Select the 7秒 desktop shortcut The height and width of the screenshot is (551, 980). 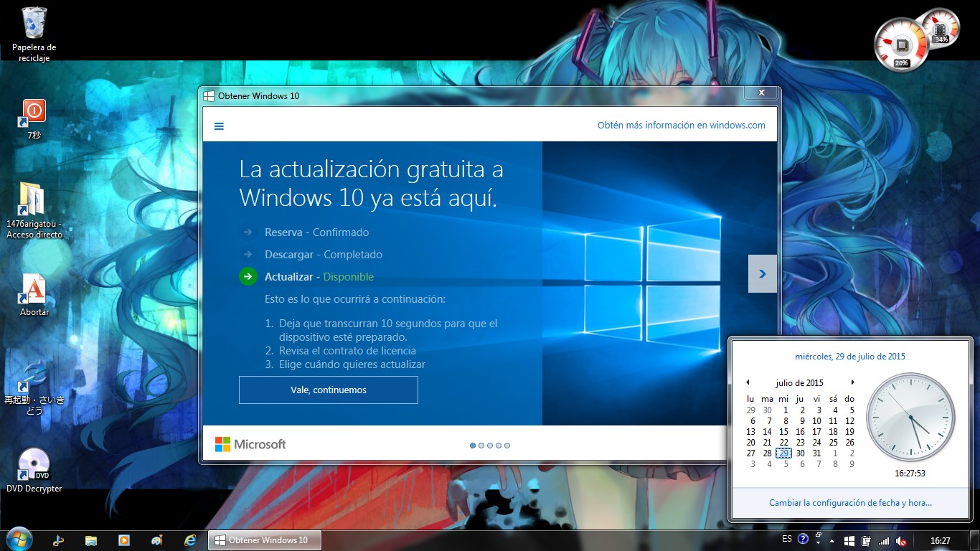click(x=34, y=119)
